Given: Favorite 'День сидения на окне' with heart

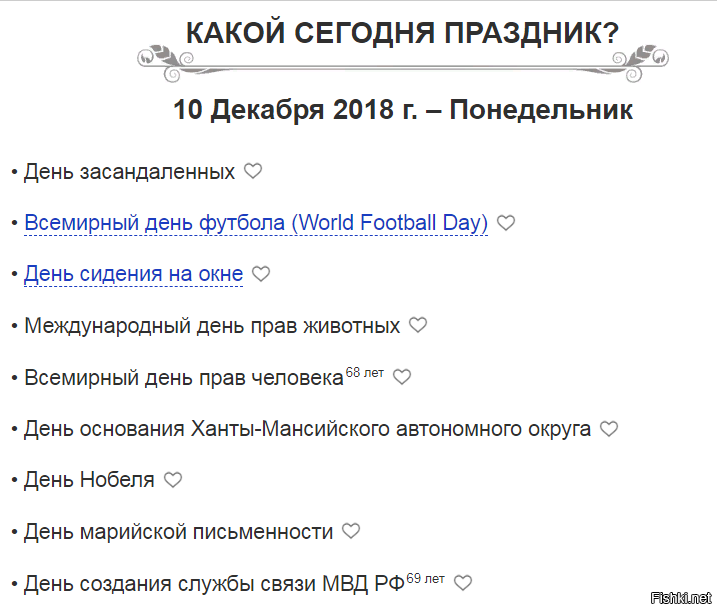Looking at the screenshot, I should (x=261, y=274).
